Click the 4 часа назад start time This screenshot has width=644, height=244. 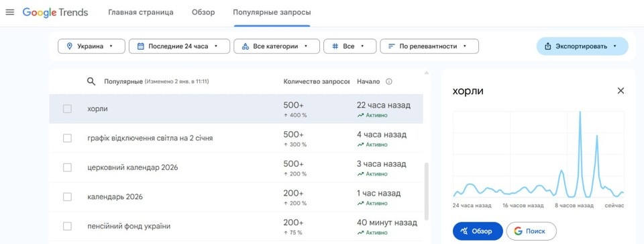point(382,134)
